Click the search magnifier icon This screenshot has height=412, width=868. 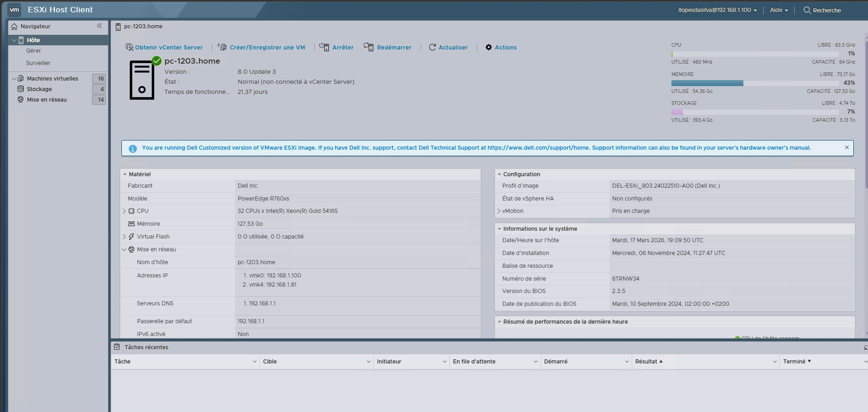(807, 10)
